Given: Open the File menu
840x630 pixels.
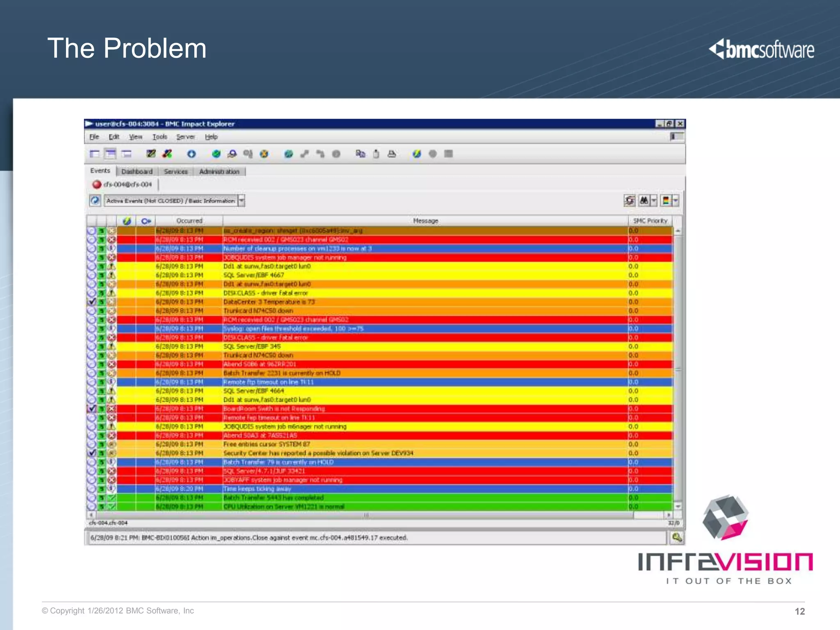Looking at the screenshot, I should (x=94, y=137).
